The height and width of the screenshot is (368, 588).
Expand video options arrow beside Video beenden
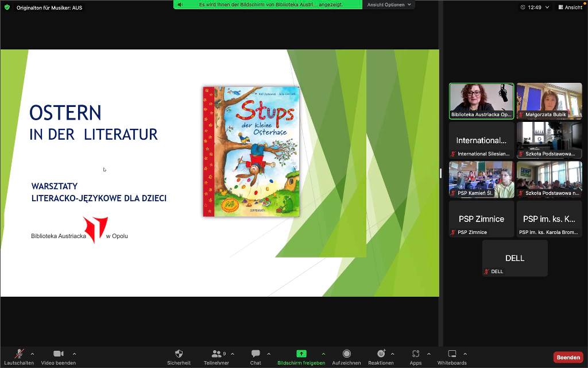pyautogui.click(x=74, y=354)
